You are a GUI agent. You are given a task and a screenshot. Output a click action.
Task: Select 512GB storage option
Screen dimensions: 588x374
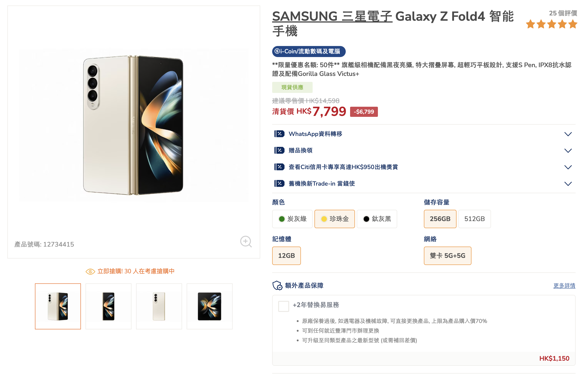474,219
